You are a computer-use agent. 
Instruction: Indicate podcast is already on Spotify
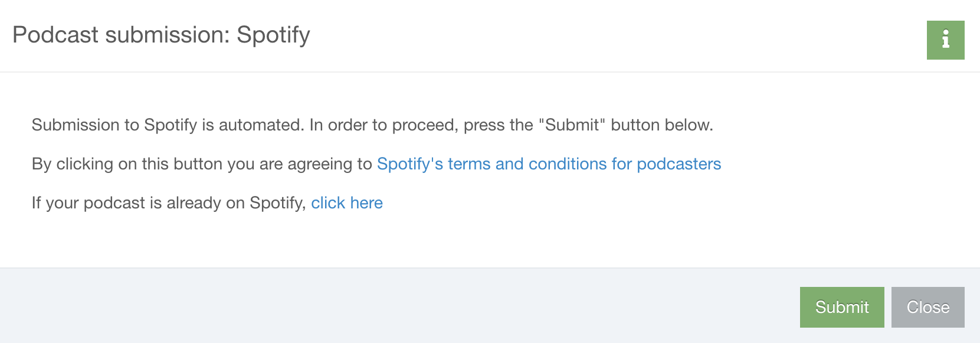click(x=347, y=203)
